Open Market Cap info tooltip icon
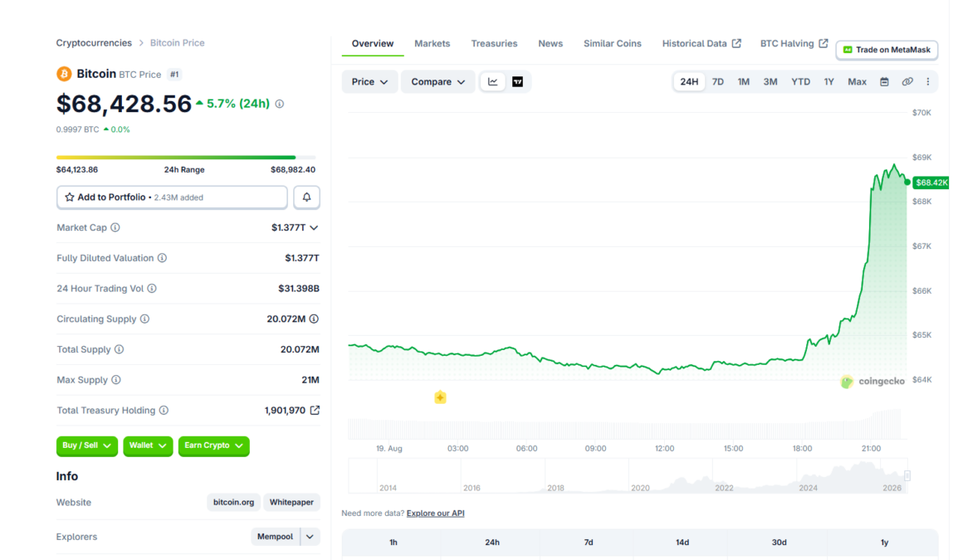Viewport: 958px width, 560px height. pyautogui.click(x=115, y=227)
